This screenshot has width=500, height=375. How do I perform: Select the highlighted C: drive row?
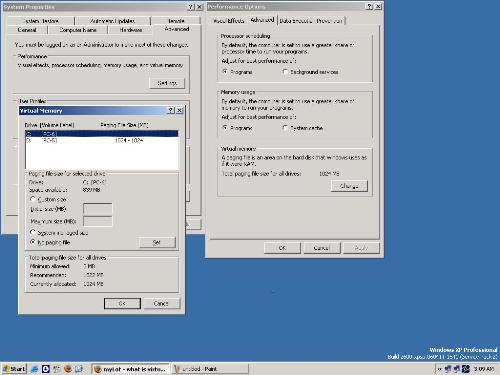pyautogui.click(x=102, y=134)
